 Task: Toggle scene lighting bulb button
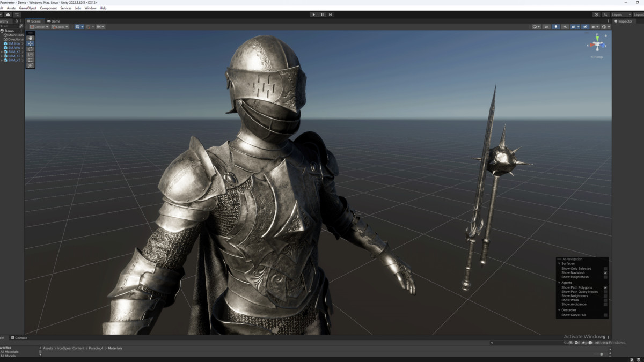pyautogui.click(x=555, y=27)
